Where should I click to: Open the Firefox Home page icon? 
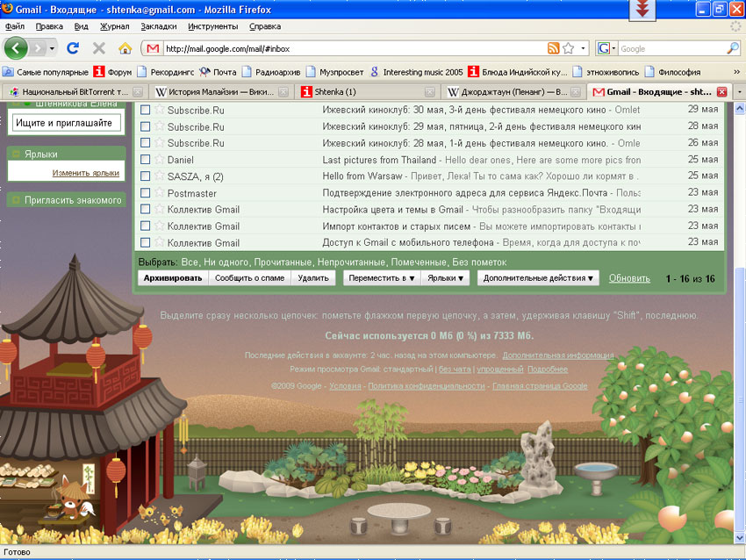125,48
